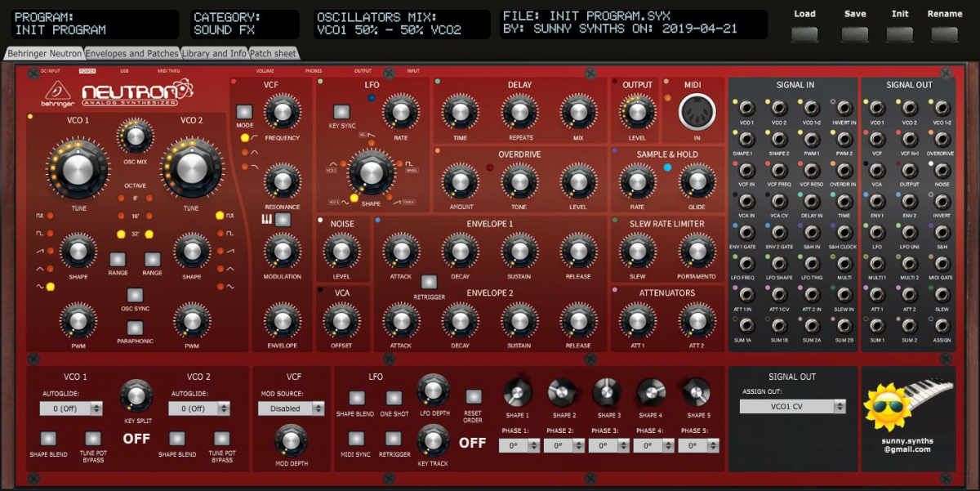Click the ATT 1 CV jack

click(x=778, y=294)
